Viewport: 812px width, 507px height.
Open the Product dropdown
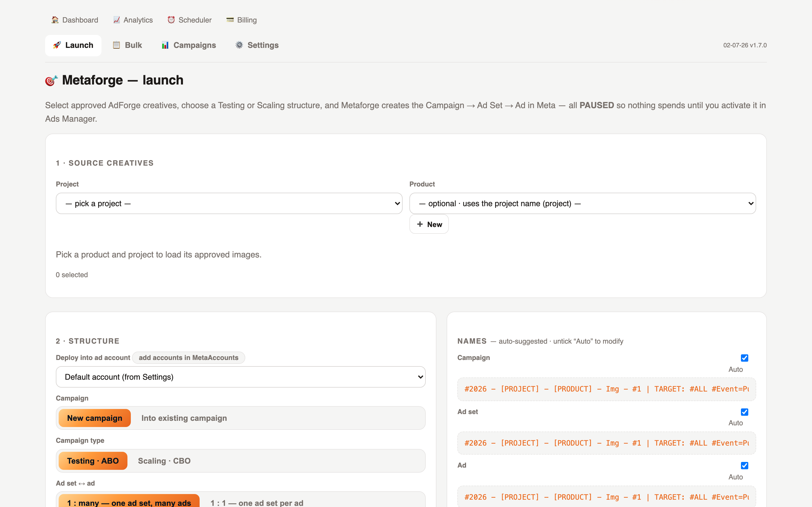coord(582,203)
